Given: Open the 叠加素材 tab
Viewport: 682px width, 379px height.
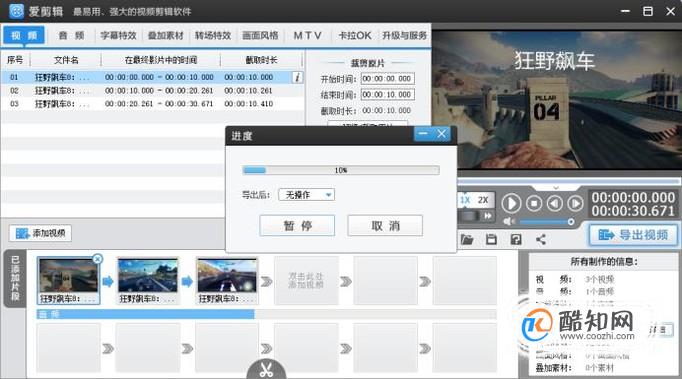Looking at the screenshot, I should coord(166,35).
